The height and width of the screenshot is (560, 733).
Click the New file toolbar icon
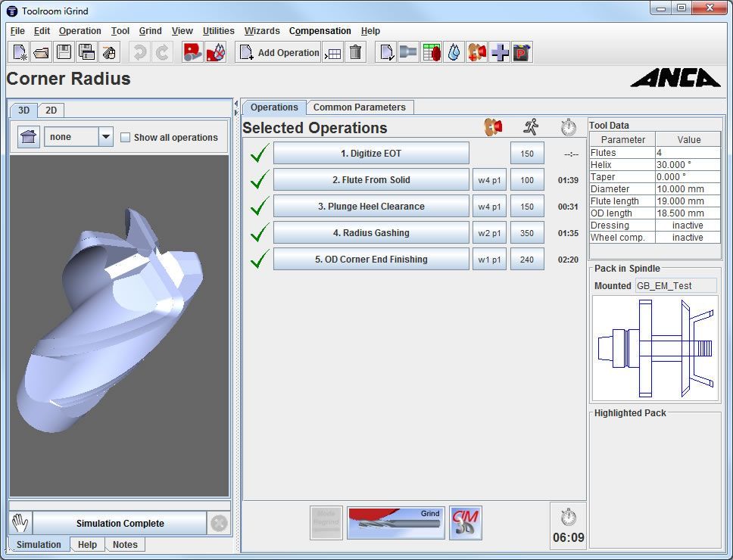pyautogui.click(x=20, y=52)
